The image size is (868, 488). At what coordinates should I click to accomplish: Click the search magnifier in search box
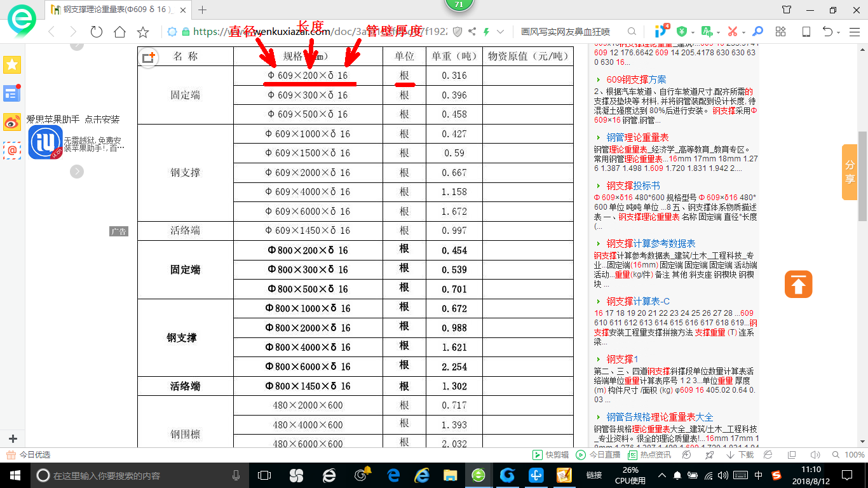coord(632,32)
